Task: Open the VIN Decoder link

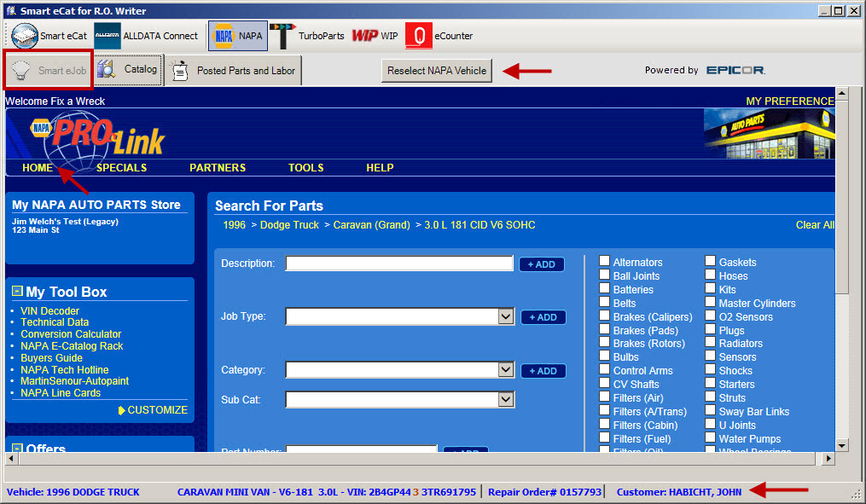Action: 49,311
